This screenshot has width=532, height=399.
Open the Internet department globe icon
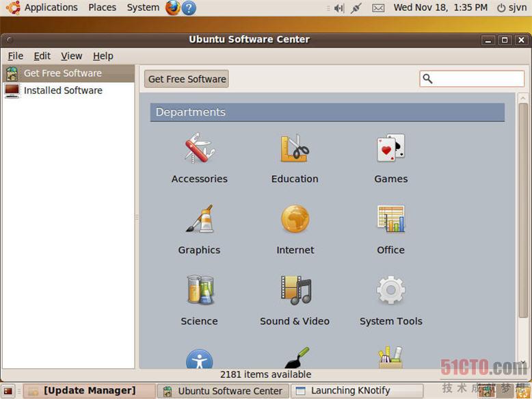(x=295, y=219)
